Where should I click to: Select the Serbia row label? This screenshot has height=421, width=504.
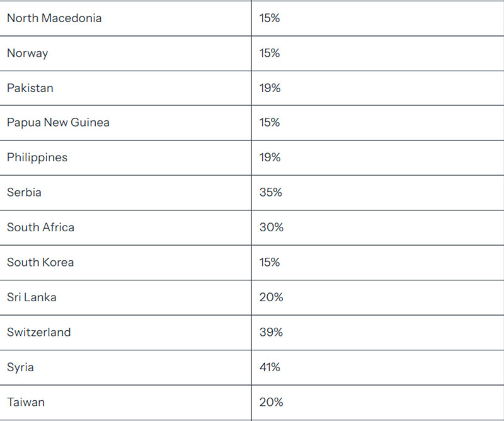(24, 192)
